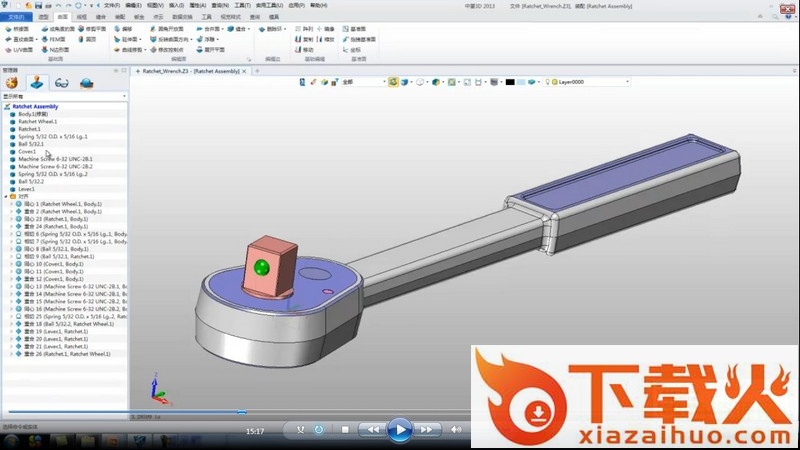Select the Ratchet Wheel.1 component

38,121
